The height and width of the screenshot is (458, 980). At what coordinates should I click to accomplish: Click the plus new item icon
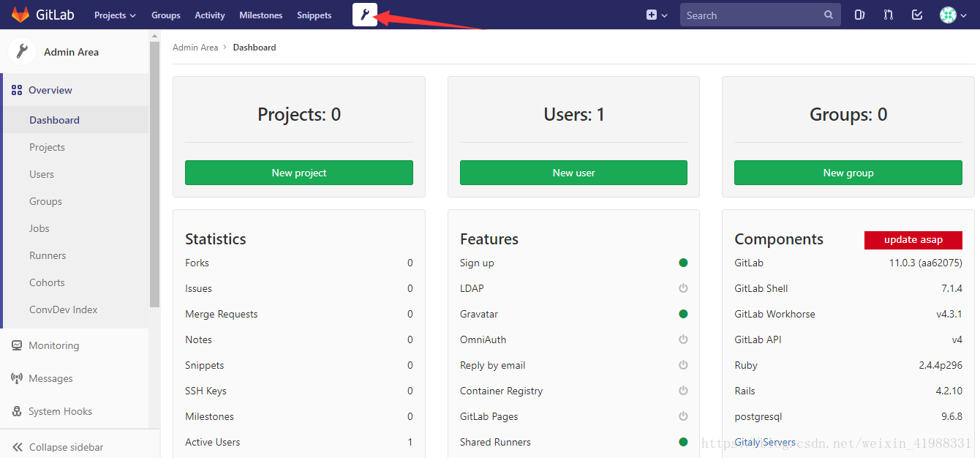652,15
